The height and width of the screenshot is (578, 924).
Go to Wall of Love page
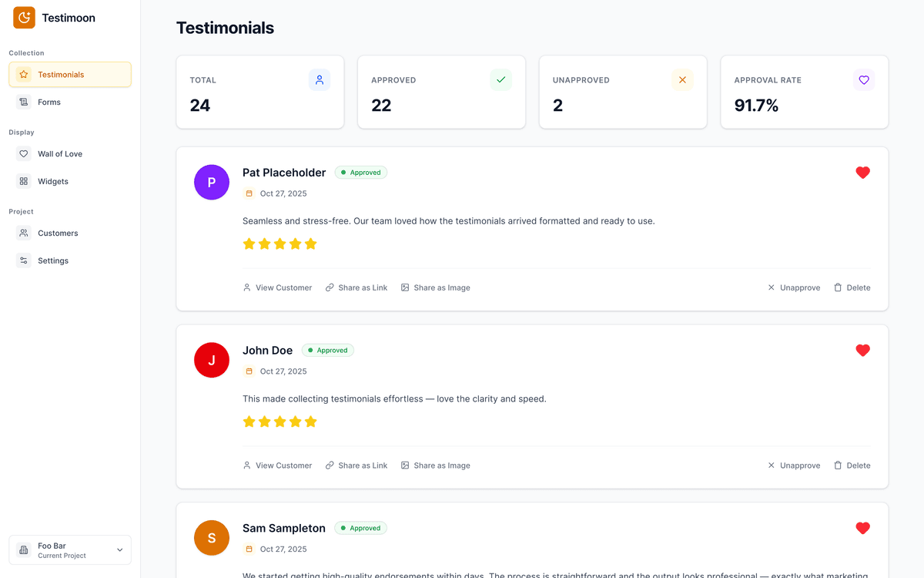(x=59, y=154)
